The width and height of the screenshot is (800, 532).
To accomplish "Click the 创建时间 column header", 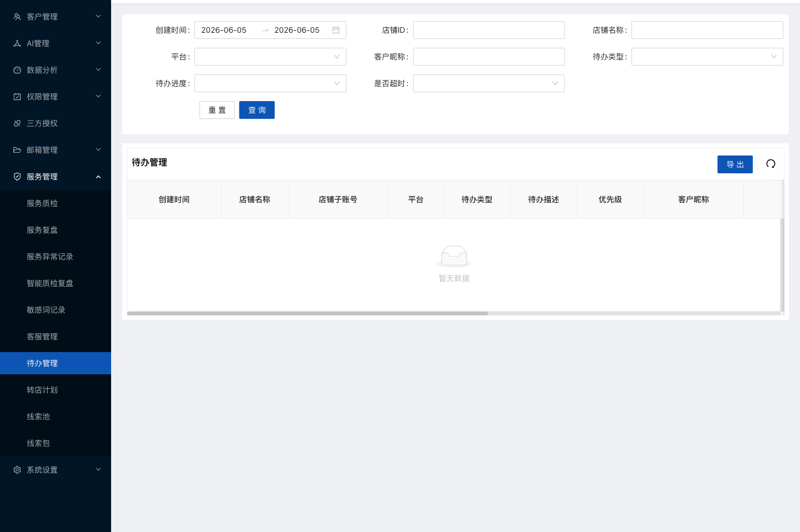I will point(174,199).
